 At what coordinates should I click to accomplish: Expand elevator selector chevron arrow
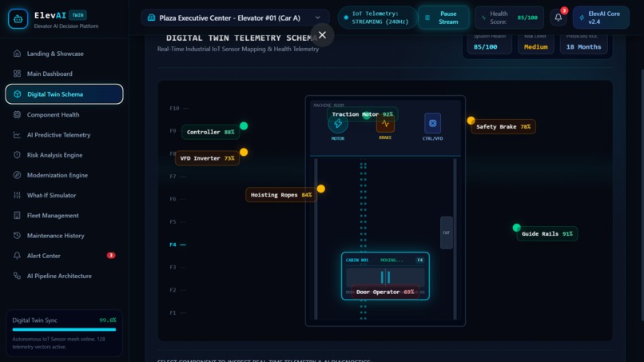[317, 18]
